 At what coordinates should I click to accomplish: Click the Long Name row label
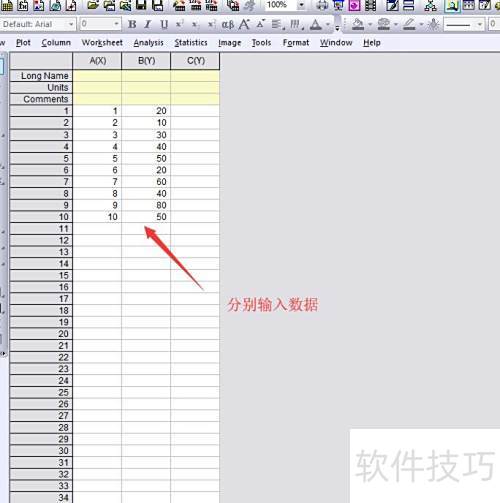click(x=41, y=76)
